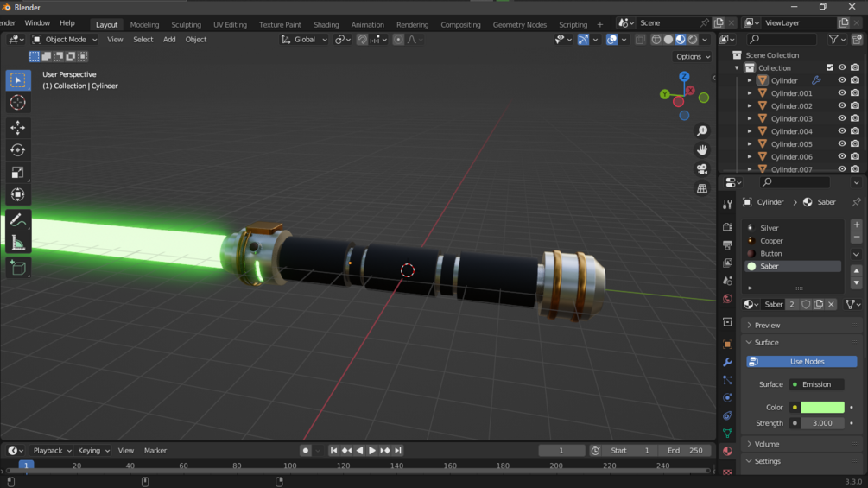Choose the Measure tool
The image size is (868, 488).
18,243
